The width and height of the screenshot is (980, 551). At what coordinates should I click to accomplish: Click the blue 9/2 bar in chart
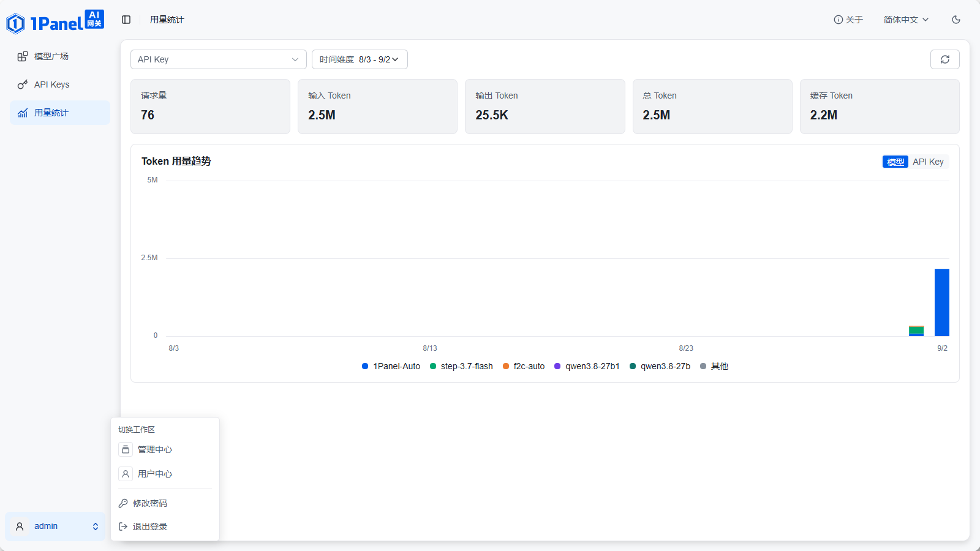942,302
